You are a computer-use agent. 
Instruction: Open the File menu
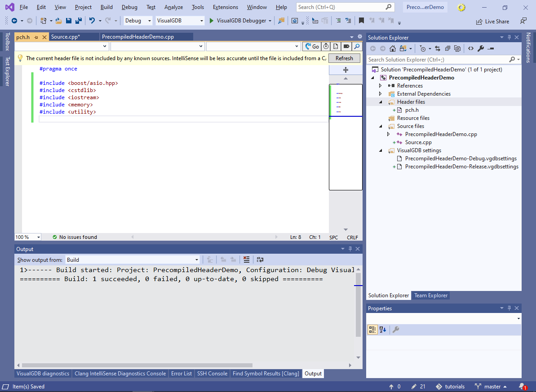(24, 7)
